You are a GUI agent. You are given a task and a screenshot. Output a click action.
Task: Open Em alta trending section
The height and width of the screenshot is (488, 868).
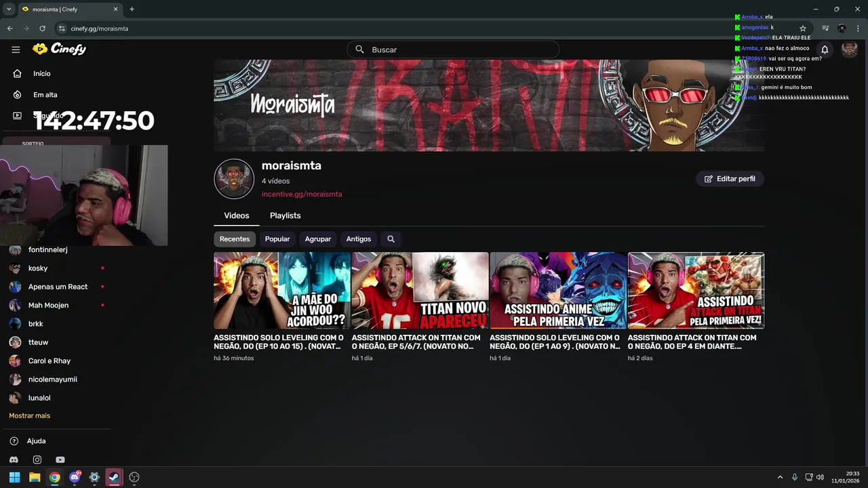(45, 95)
